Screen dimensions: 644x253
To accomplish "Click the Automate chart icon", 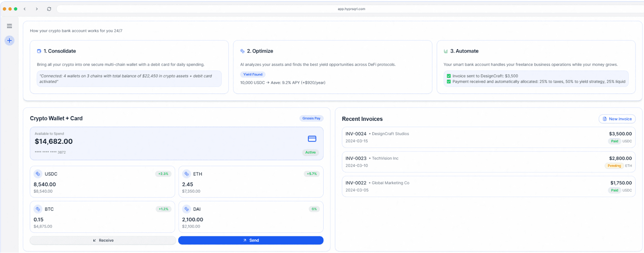I will coord(446,51).
